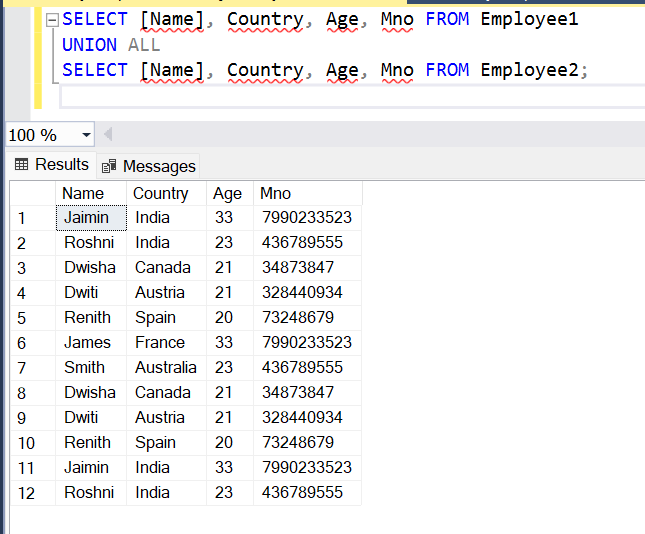Viewport: 645px width, 534px height.
Task: Select row 6 using its row number
Action: [33, 343]
